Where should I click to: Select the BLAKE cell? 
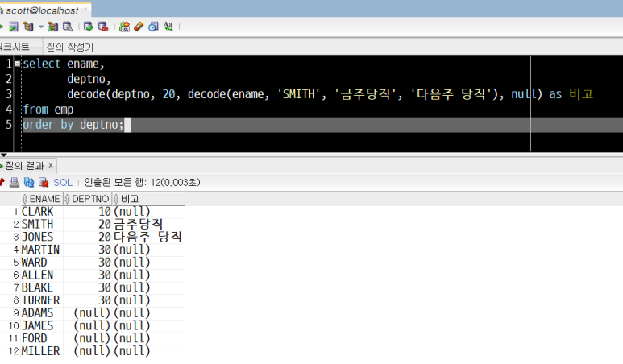(42, 287)
